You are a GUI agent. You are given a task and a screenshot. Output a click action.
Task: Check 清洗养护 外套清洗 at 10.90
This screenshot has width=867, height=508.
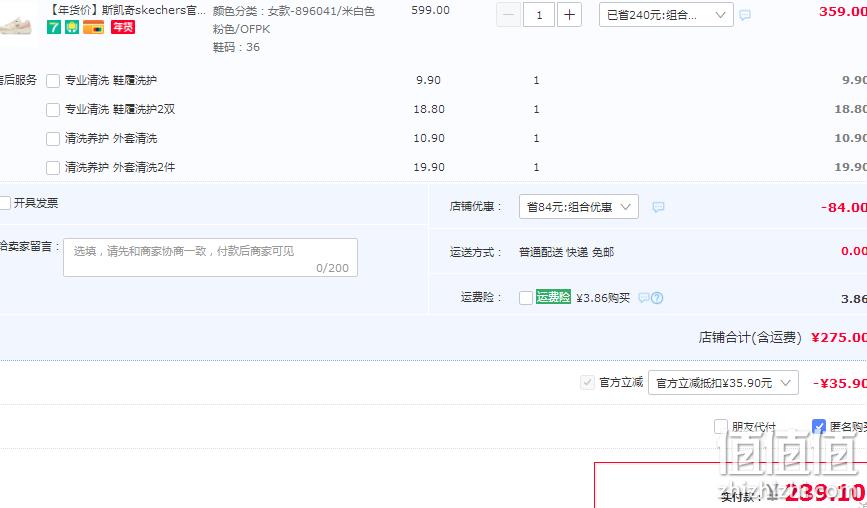coord(53,138)
